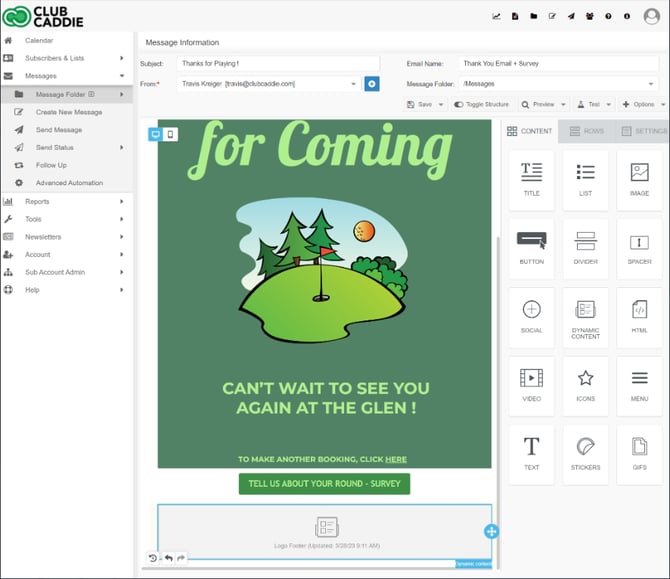Click Toggle Structure switch

pos(481,104)
